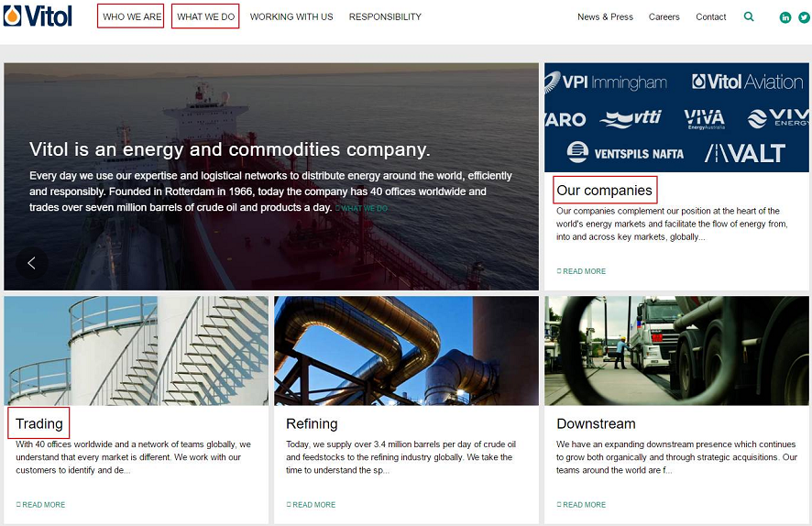Go to Careers page
812x526 pixels.
click(x=664, y=16)
